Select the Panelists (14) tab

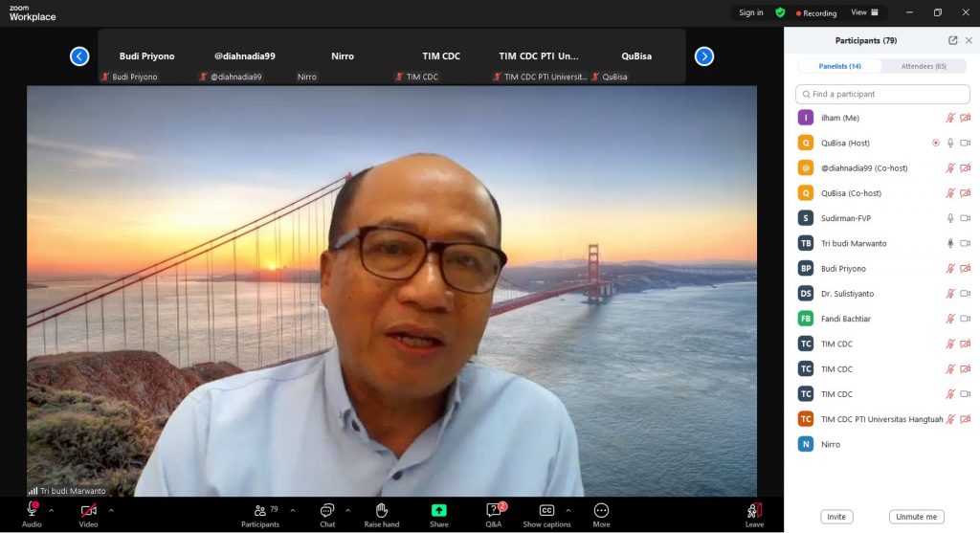[839, 66]
